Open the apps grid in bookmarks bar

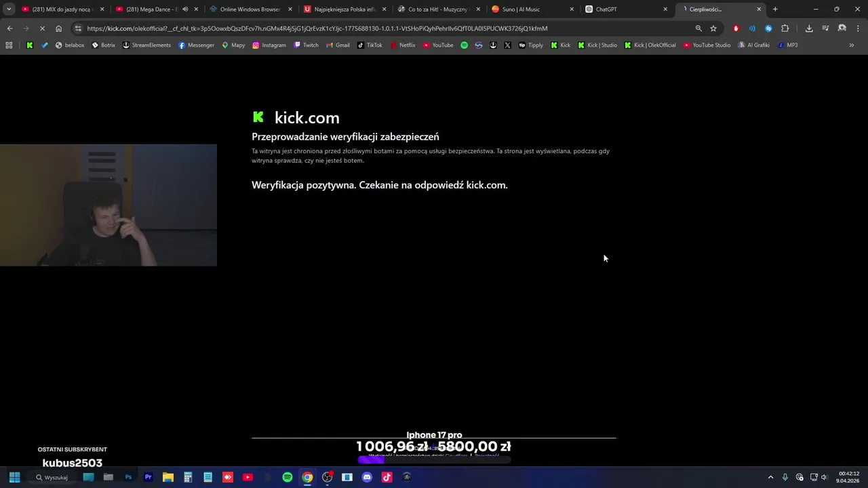point(9,45)
